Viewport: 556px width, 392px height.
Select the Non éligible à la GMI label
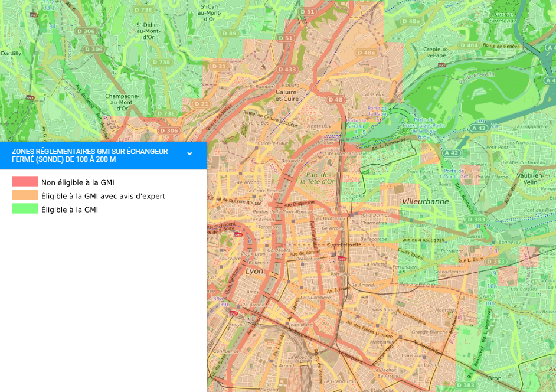(77, 182)
